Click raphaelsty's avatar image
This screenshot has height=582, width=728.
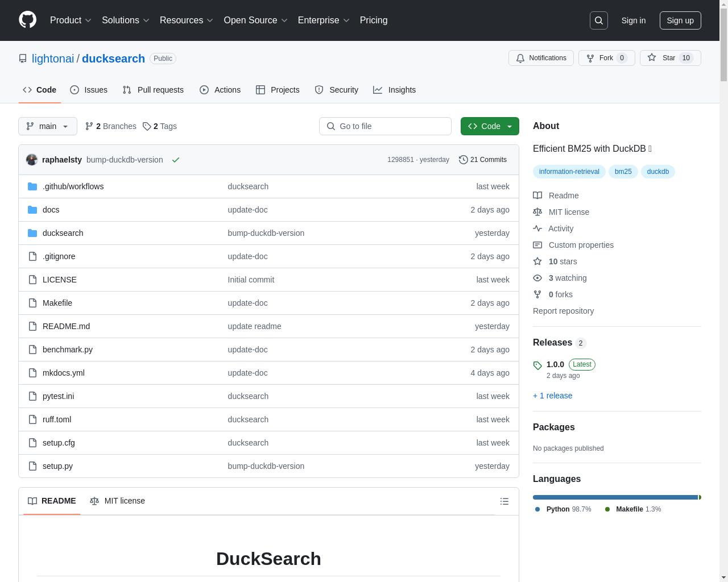click(32, 160)
